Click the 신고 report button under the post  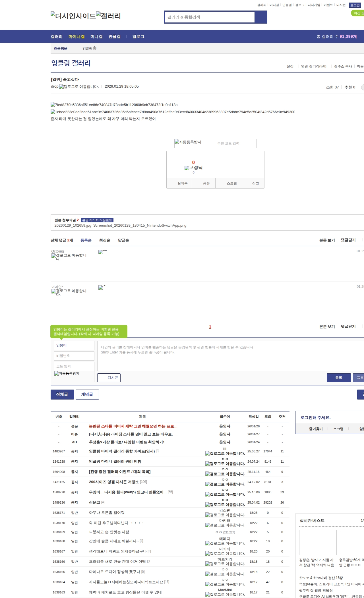[x=255, y=183]
